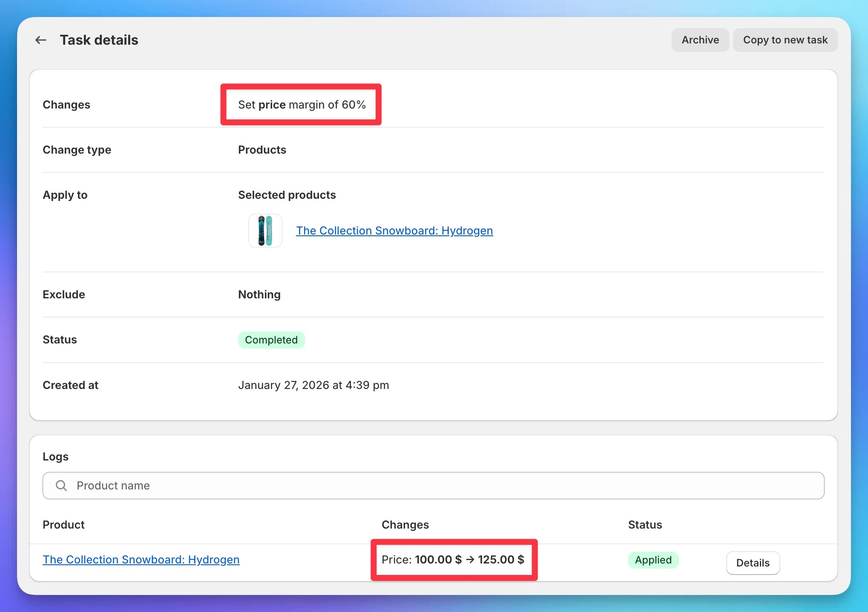Click the Changes column header

405,524
